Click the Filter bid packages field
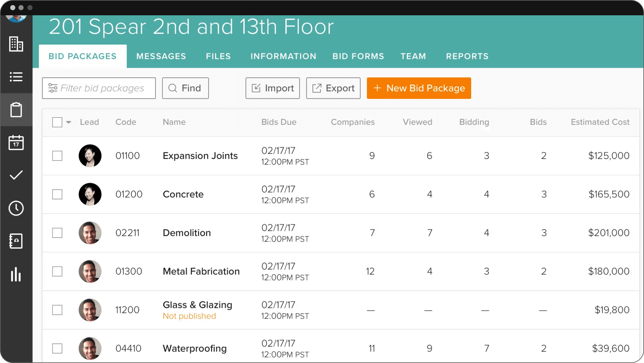This screenshot has width=644, height=363. 102,88
